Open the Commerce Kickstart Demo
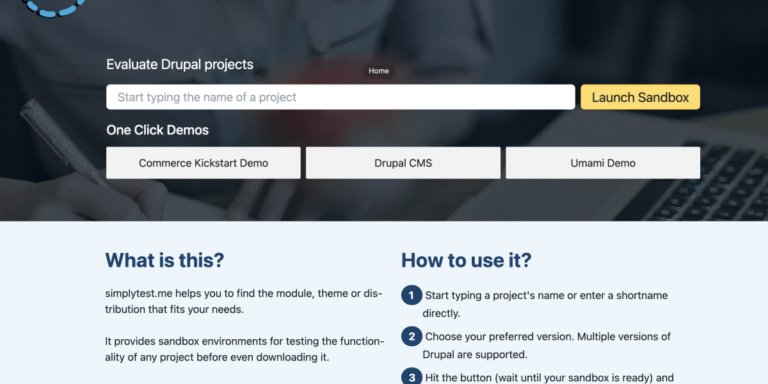 point(203,163)
